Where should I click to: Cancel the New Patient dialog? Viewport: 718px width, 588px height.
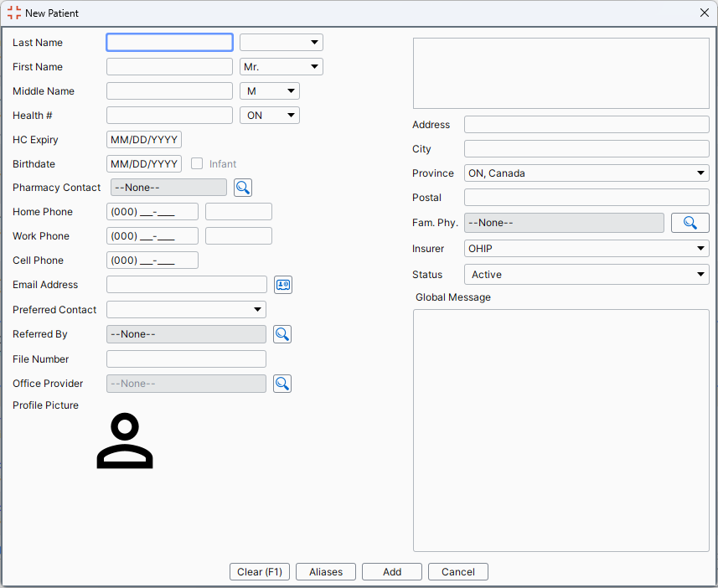pyautogui.click(x=457, y=572)
